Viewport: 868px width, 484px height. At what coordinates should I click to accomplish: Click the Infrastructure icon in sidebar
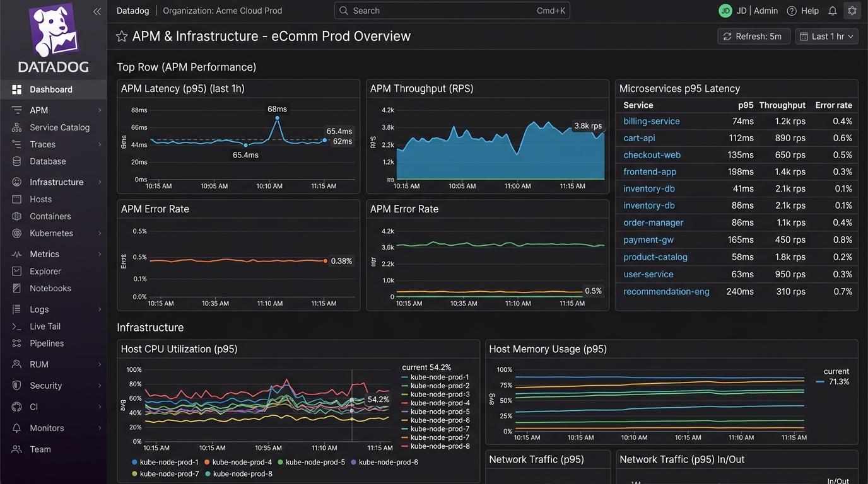(x=17, y=182)
